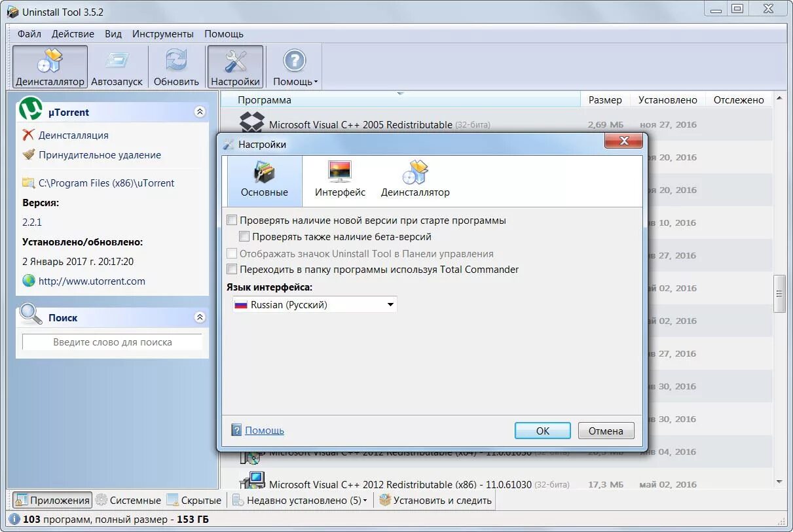The height and width of the screenshot is (532, 793).
Task: Open the Инструменты menu
Action: (x=163, y=34)
